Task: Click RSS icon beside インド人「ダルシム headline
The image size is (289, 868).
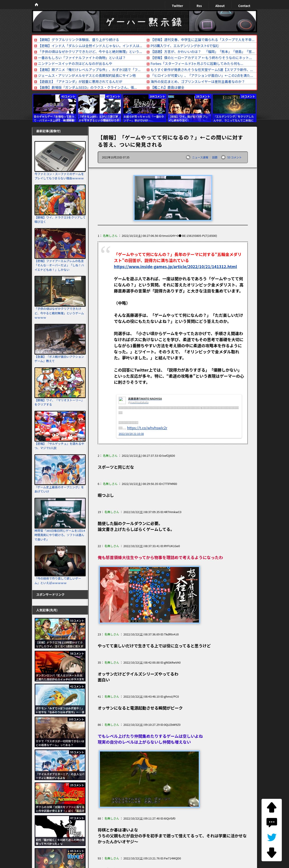Action: [35, 46]
